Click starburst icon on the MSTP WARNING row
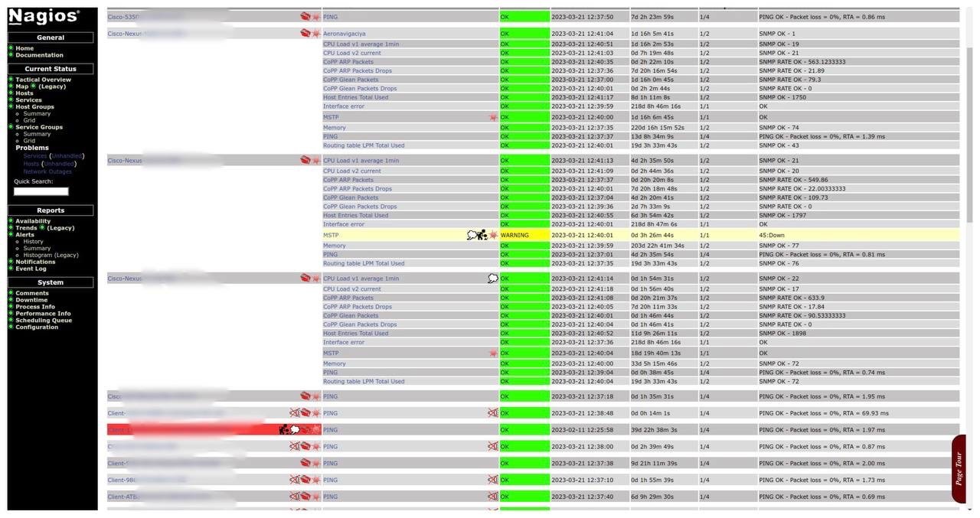The width and height of the screenshot is (980, 518). [x=493, y=235]
